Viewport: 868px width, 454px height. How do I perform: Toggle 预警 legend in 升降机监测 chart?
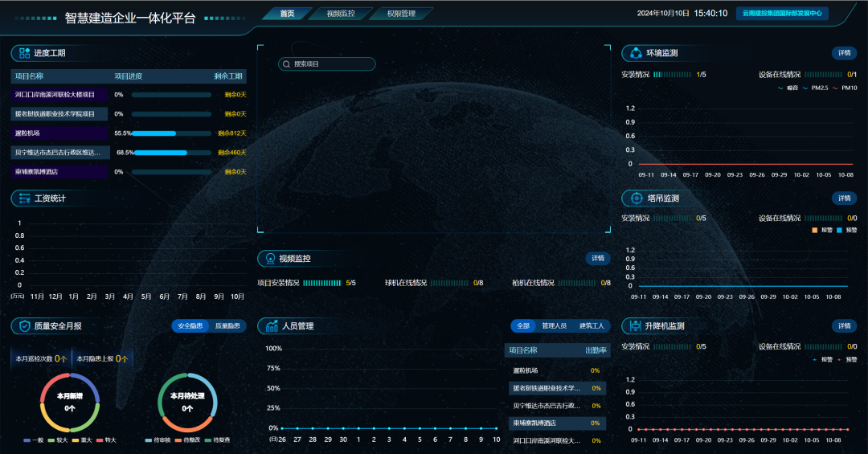846,359
